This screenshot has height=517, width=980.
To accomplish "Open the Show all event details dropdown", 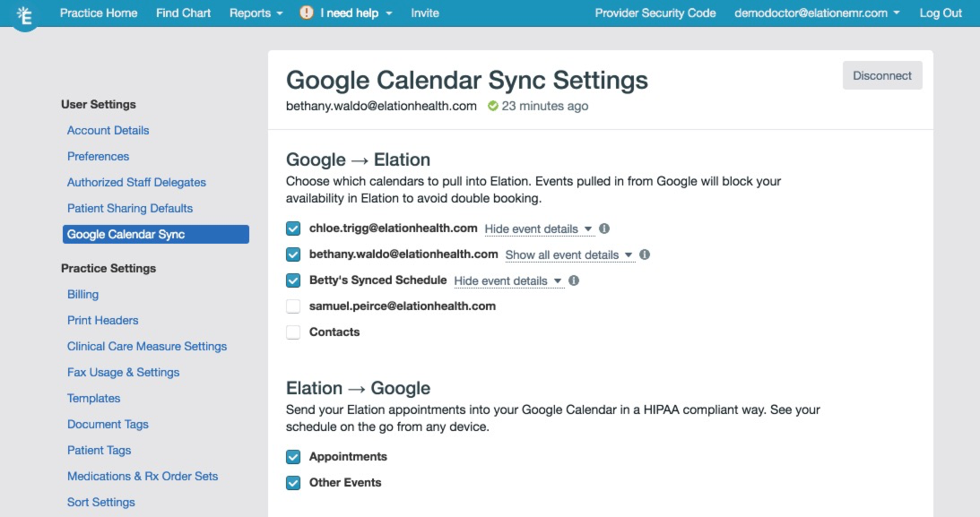I will click(x=569, y=255).
